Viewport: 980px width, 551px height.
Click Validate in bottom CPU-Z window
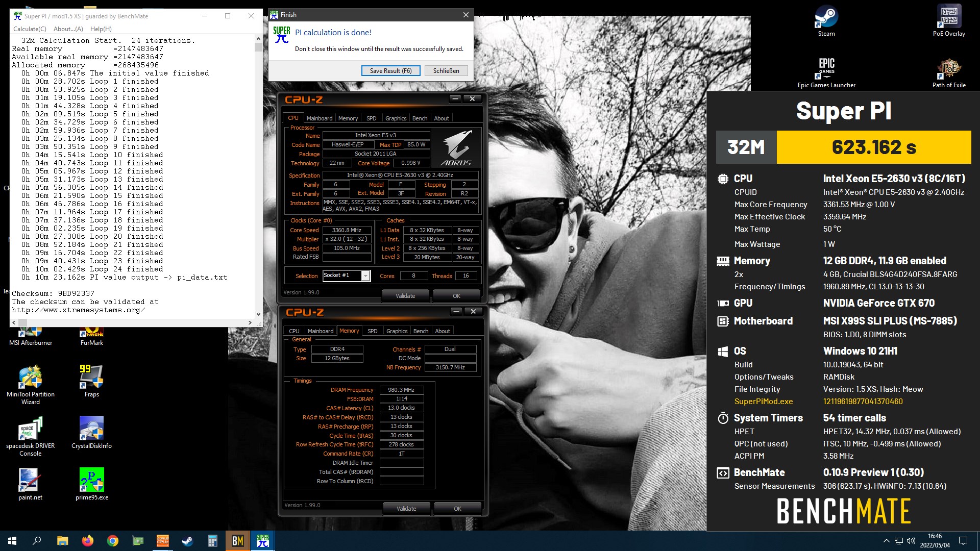(407, 509)
